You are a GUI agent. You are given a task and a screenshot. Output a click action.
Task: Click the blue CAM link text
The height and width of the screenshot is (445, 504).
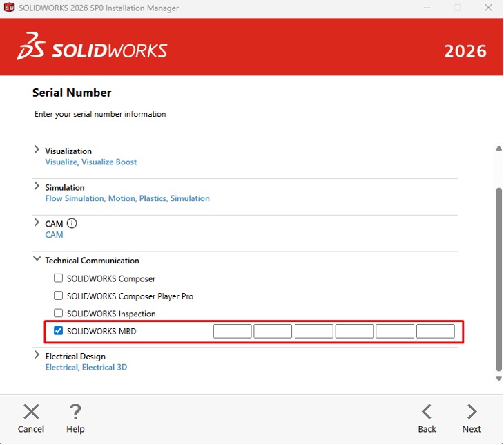coord(54,234)
